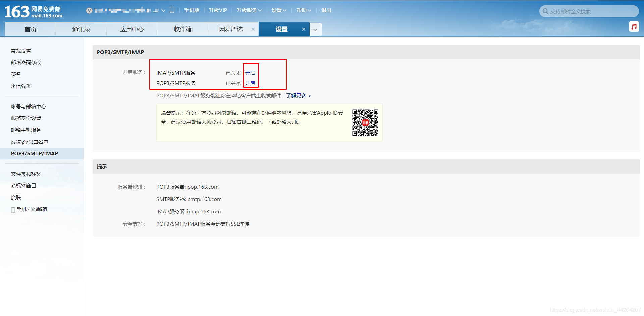This screenshot has height=316, width=644.
Task: Open the music radio icon at top right
Action: [x=634, y=27]
